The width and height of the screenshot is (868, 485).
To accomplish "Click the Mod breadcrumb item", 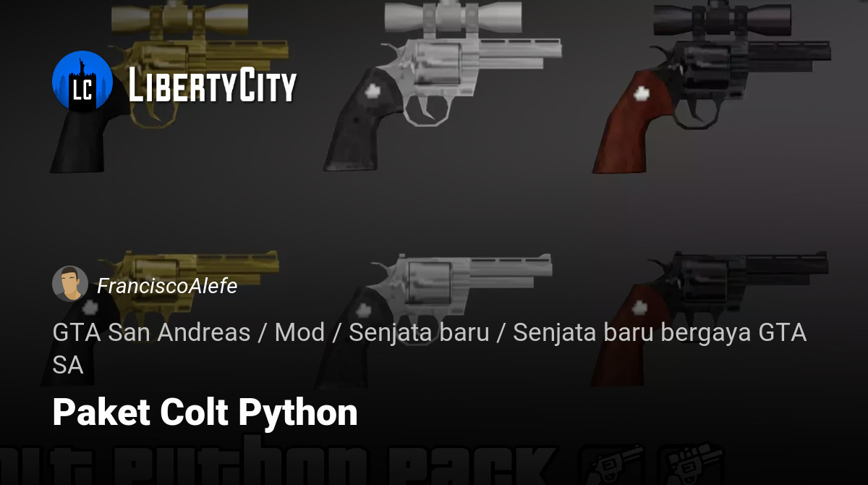I will (x=299, y=333).
